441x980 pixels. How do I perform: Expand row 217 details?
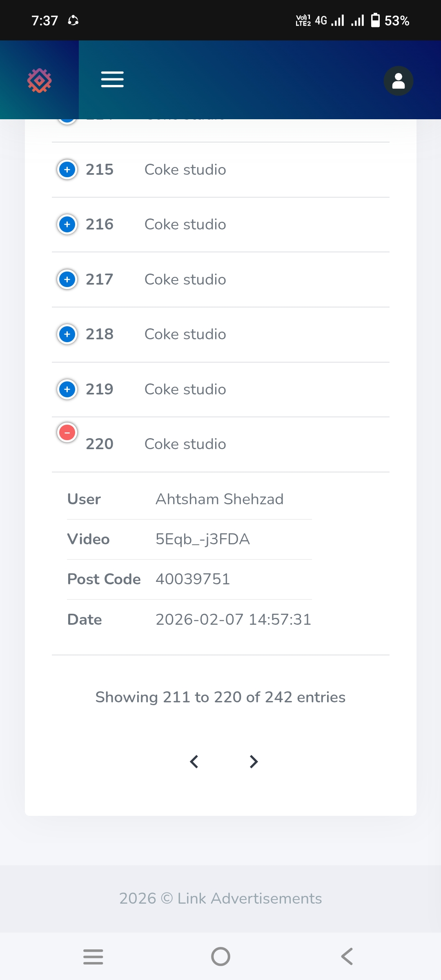pos(67,279)
